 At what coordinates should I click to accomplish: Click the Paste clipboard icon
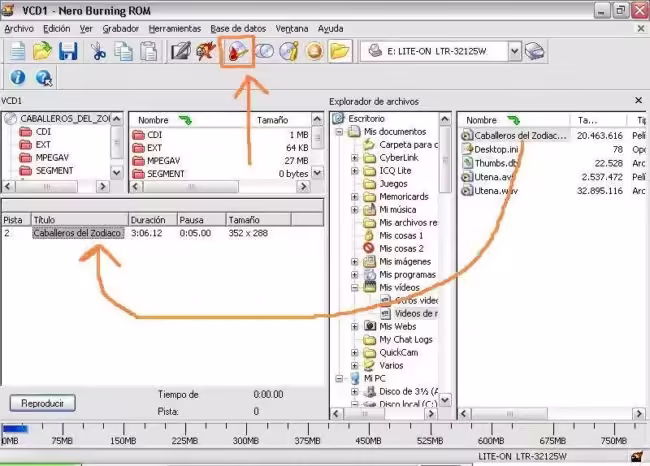click(x=149, y=51)
